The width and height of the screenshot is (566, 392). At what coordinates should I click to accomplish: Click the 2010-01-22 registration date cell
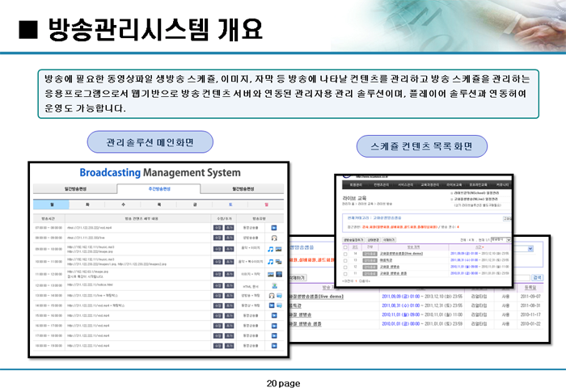(530, 324)
